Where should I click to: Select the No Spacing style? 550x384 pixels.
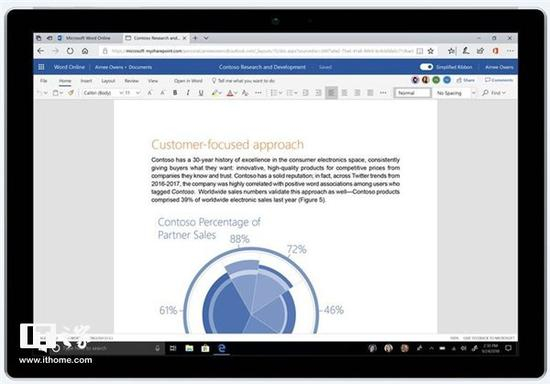click(x=449, y=93)
